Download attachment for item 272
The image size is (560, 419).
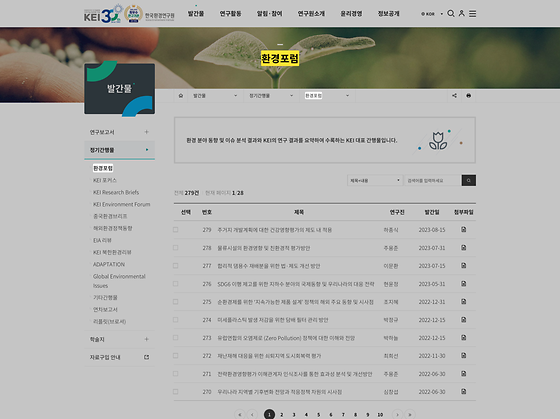(464, 355)
